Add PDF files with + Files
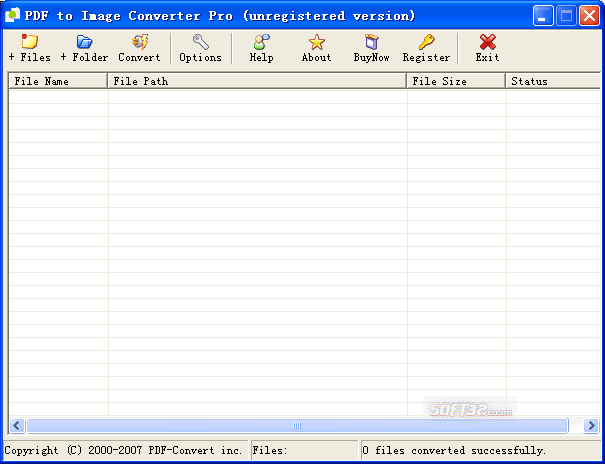This screenshot has height=464, width=605. click(29, 48)
